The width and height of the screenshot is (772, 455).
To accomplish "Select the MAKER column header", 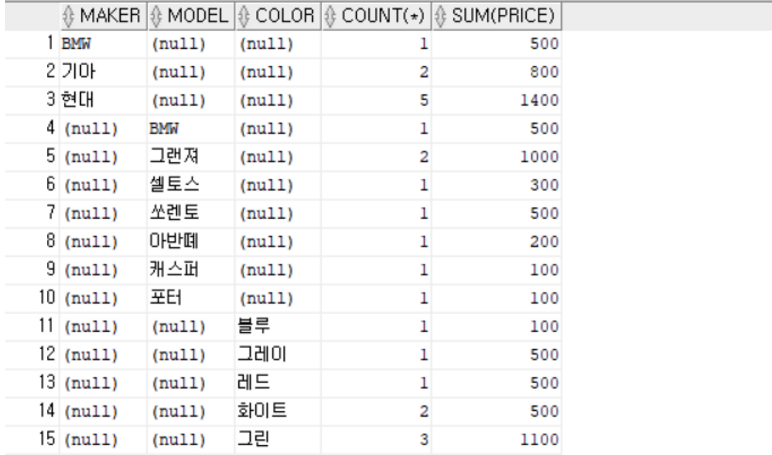I will [104, 16].
